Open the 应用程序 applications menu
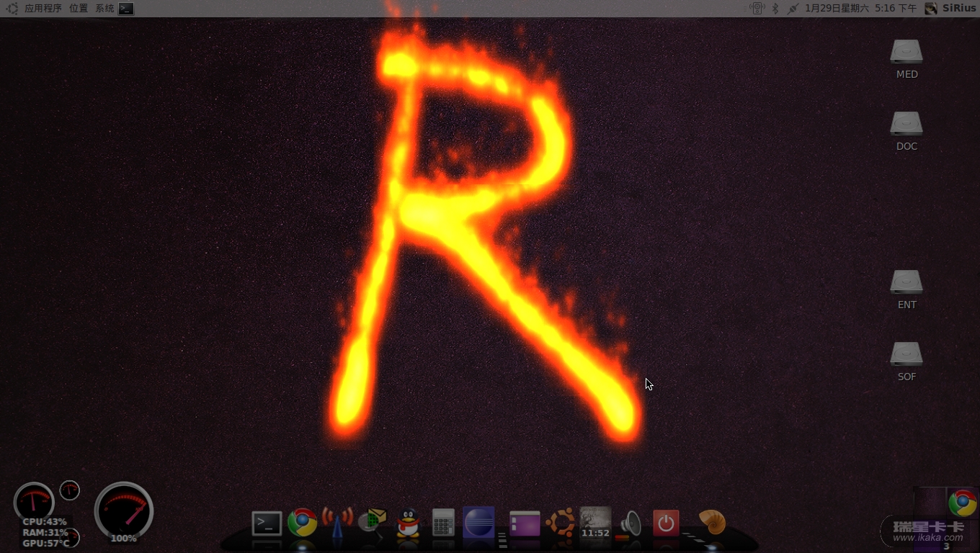The width and height of the screenshot is (980, 553). 43,9
